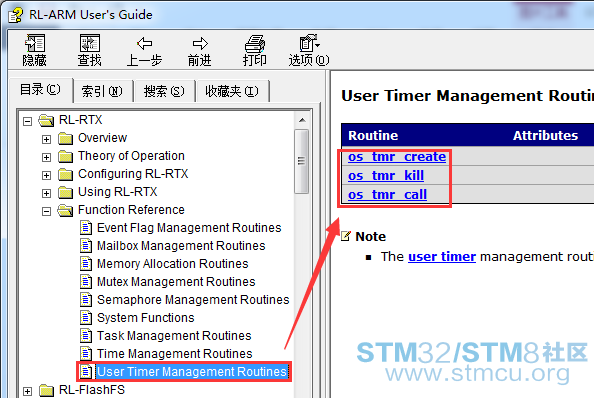Expand the Configuring RL-RTX node
This screenshot has width=594, height=398.
coord(46,175)
